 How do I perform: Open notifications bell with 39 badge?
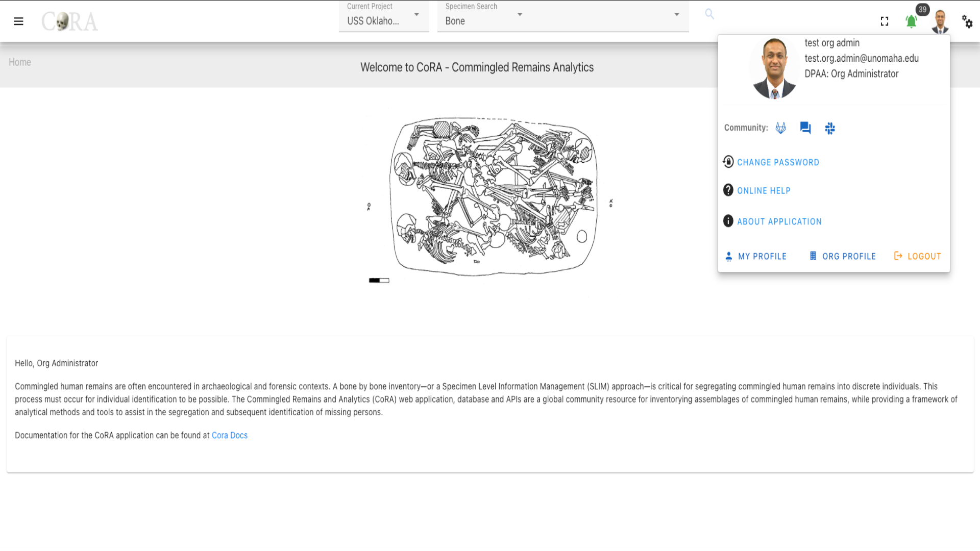click(x=912, y=21)
